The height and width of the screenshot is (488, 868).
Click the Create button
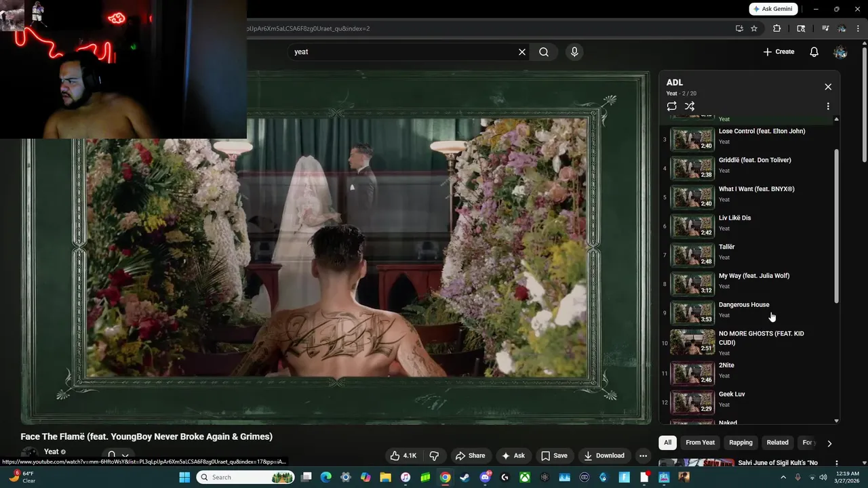(778, 52)
